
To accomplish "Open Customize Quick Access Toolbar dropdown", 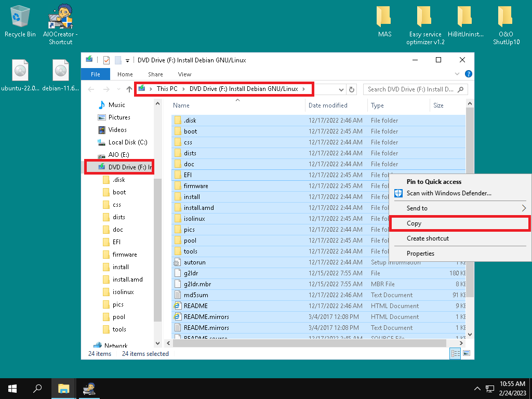I will tap(127, 60).
